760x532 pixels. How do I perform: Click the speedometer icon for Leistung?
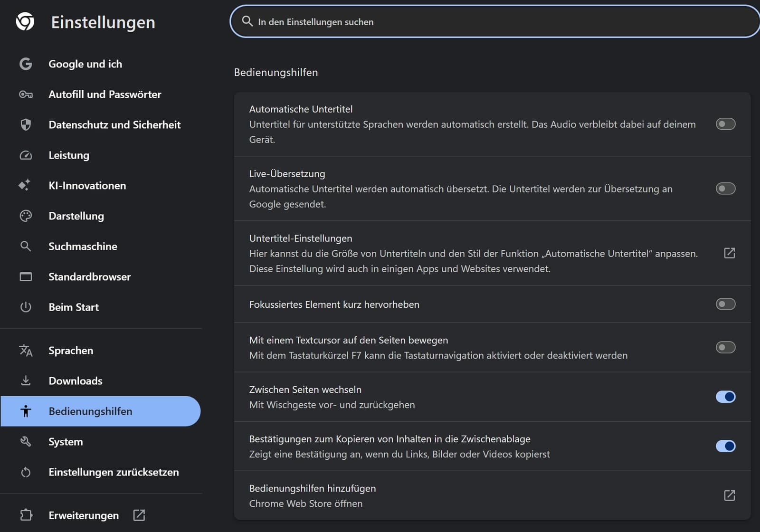[x=26, y=155]
